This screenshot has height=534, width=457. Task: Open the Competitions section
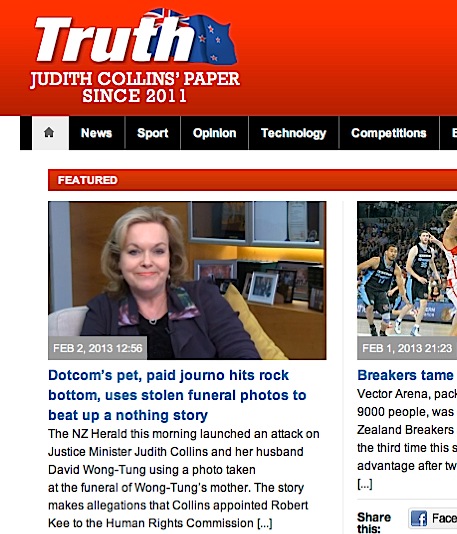click(389, 133)
